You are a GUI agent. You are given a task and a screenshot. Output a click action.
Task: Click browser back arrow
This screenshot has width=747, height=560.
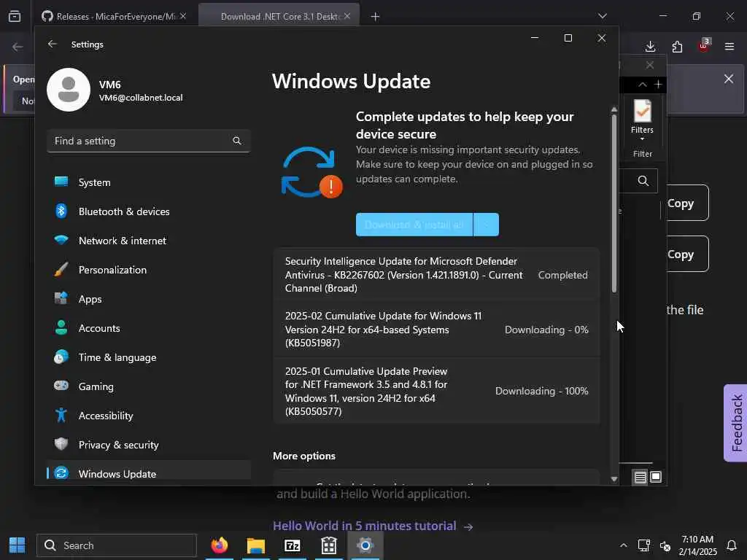click(18, 47)
